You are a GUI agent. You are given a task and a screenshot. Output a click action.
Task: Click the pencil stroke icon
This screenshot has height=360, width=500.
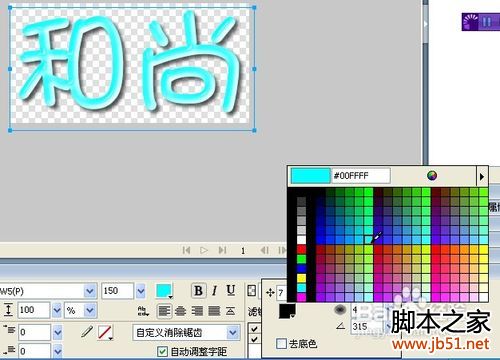pyautogui.click(x=87, y=332)
